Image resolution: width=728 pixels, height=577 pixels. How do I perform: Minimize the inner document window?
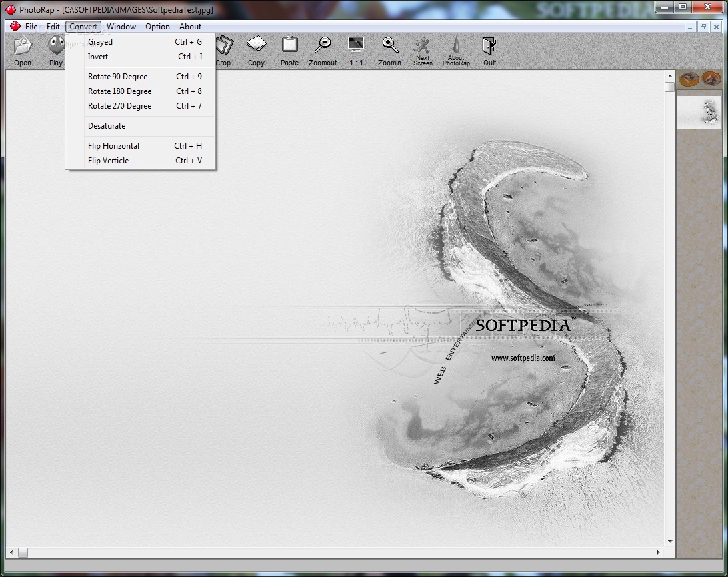pyautogui.click(x=690, y=27)
